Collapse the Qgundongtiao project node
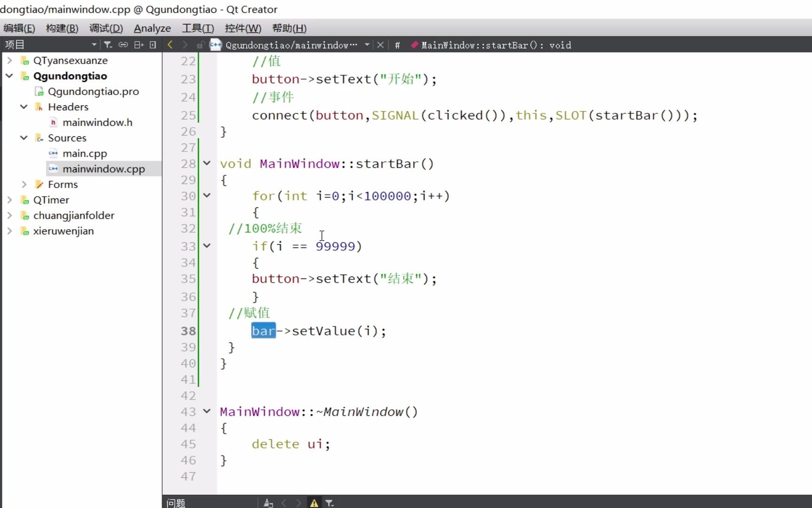Screen dimensions: 812x508 (x=9, y=76)
